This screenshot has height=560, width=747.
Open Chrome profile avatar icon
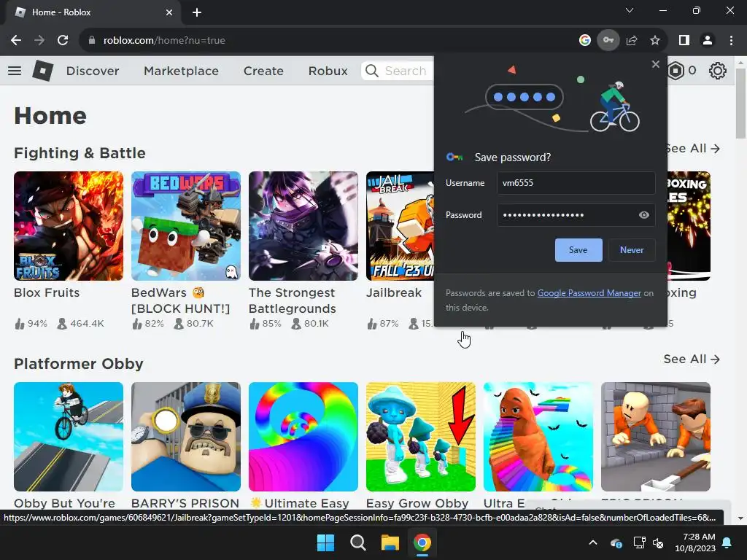click(708, 41)
